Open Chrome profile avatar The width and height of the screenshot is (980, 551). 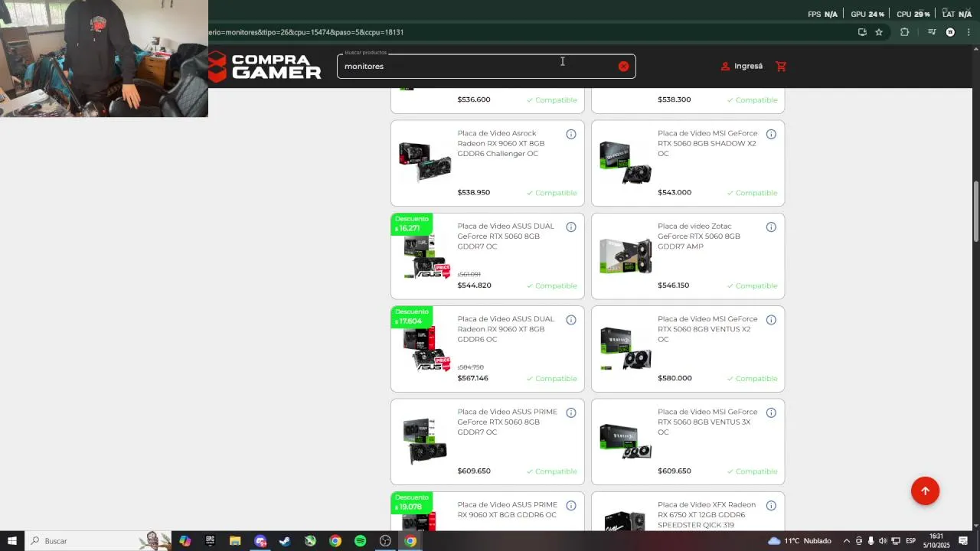[950, 32]
